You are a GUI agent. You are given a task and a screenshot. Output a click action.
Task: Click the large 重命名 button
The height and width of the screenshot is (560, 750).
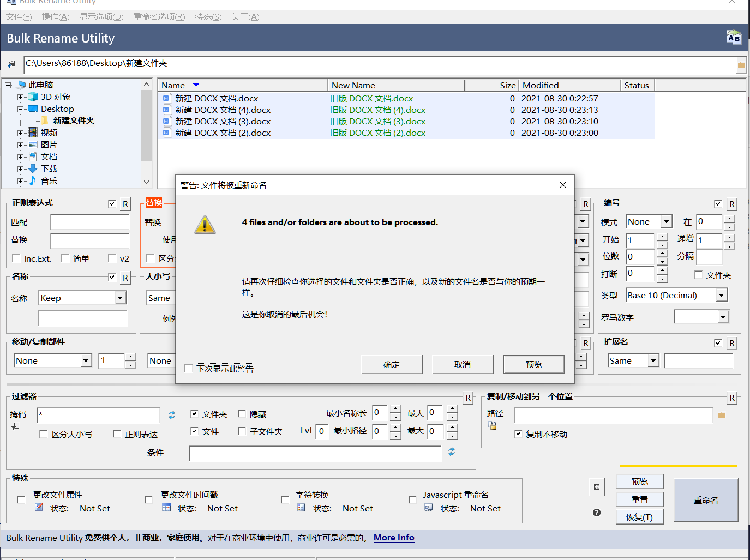point(706,500)
